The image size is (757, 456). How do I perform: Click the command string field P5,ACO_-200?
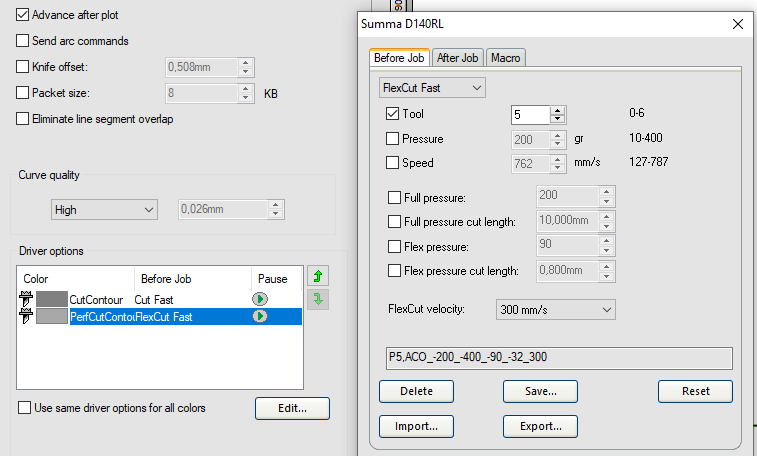coord(559,358)
